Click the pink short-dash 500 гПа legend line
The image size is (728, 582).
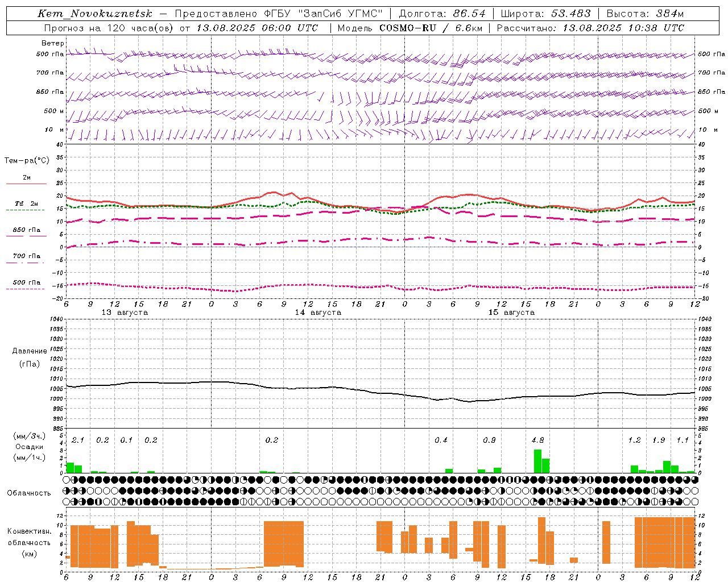(x=25, y=289)
